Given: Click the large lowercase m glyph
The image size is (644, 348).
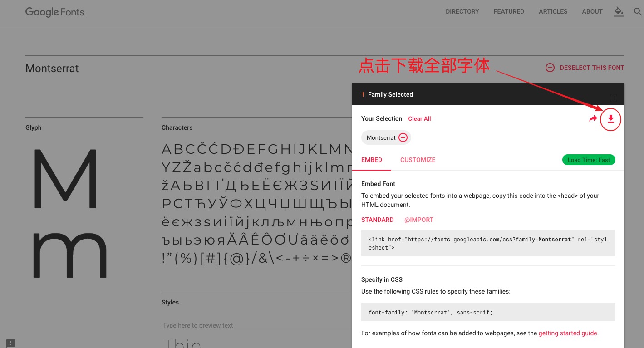Looking at the screenshot, I should coord(69,255).
